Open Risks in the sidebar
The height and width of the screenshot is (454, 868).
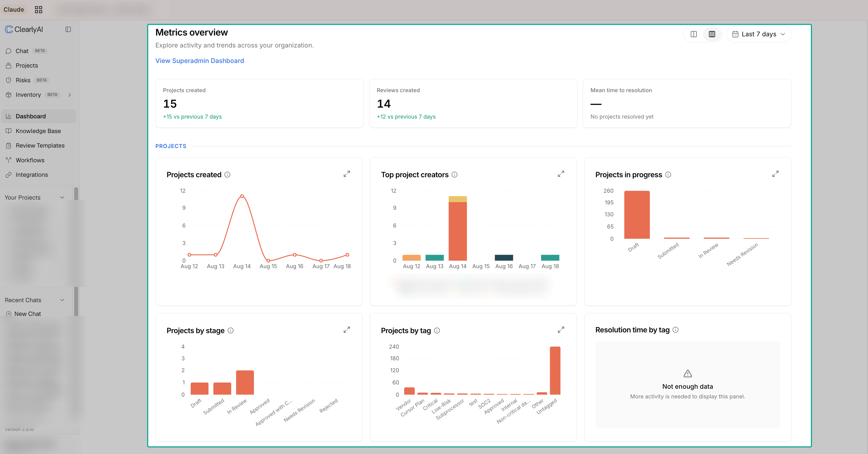coord(39,80)
